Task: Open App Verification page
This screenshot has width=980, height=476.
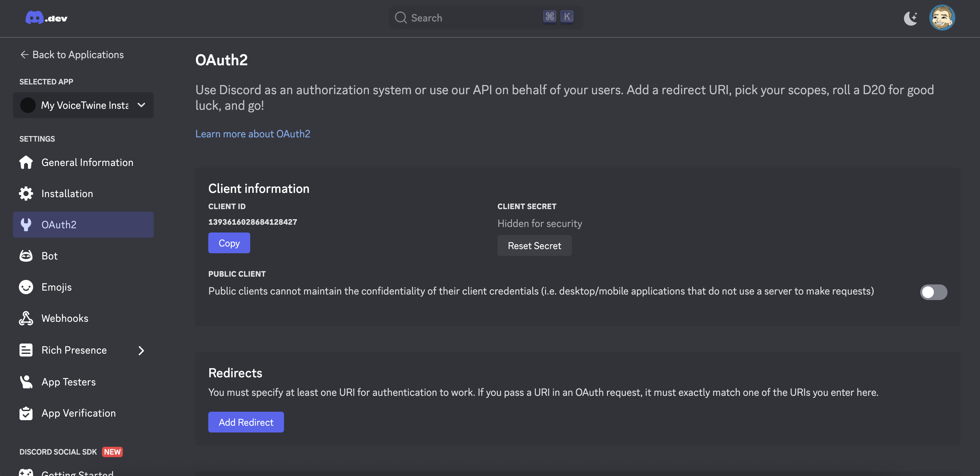Action: pyautogui.click(x=83, y=413)
